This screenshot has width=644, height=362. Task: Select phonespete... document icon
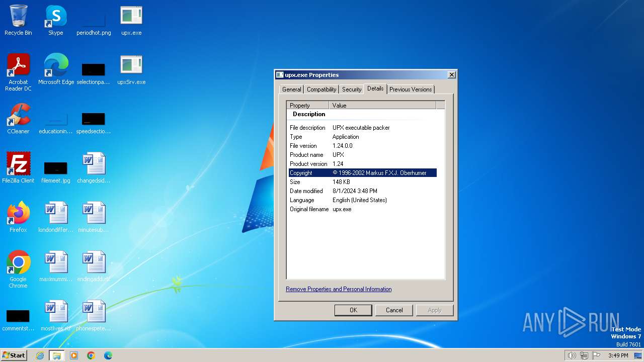coord(94,316)
